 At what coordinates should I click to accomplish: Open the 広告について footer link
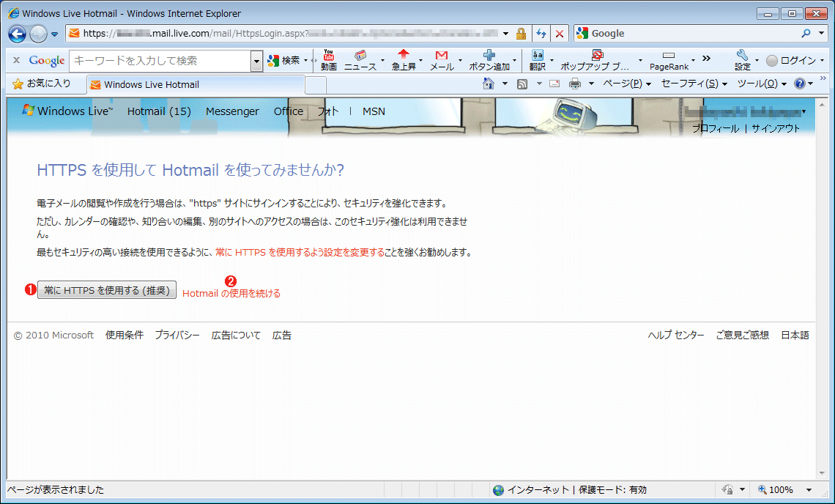pos(236,335)
